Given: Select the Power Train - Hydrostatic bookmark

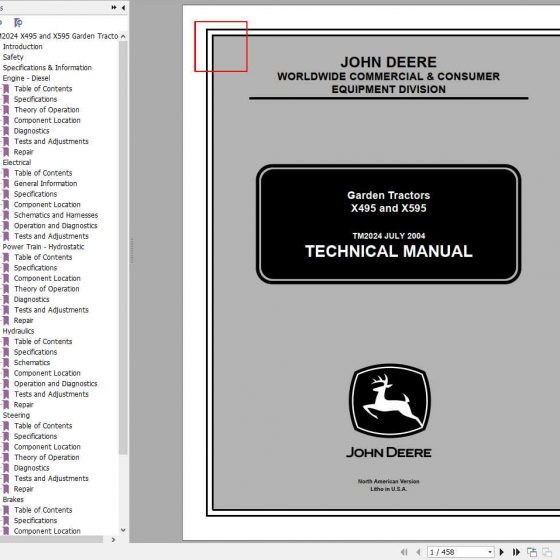Looking at the screenshot, I should pyautogui.click(x=43, y=247).
